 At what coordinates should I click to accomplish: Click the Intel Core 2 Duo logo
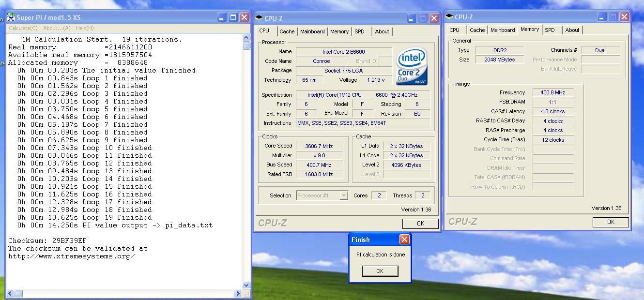coord(412,66)
